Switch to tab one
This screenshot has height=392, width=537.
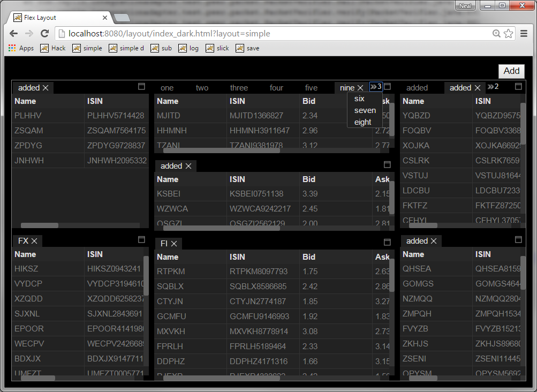pos(167,88)
